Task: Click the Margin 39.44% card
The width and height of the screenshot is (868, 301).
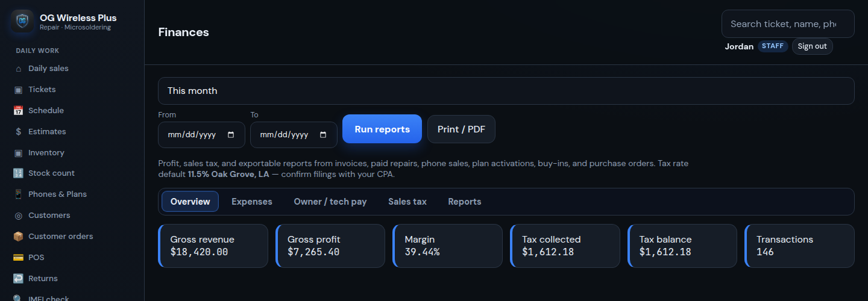Action: tap(447, 246)
